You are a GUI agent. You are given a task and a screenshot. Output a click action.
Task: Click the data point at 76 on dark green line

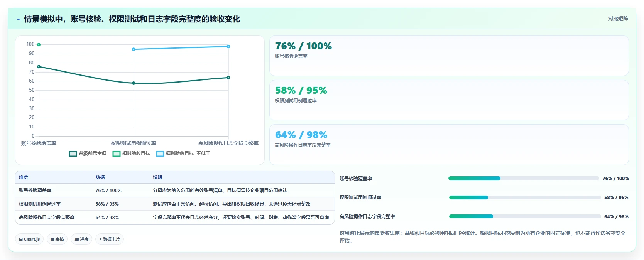tap(39, 67)
